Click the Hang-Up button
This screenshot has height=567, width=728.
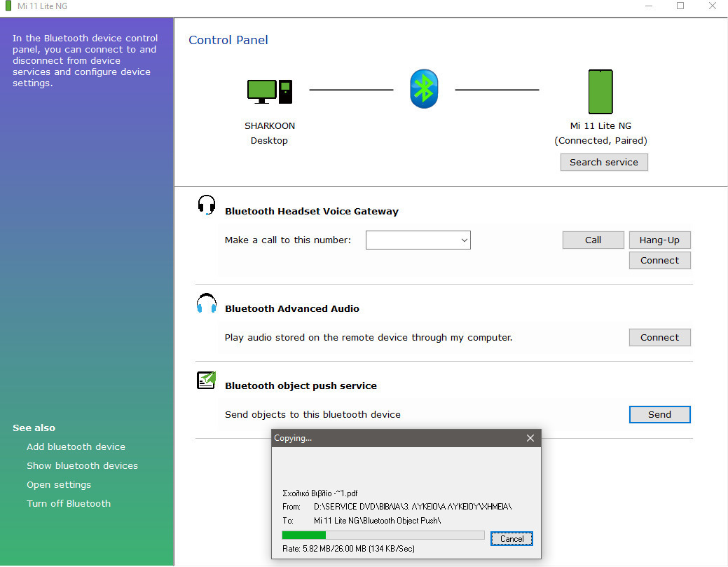(659, 240)
